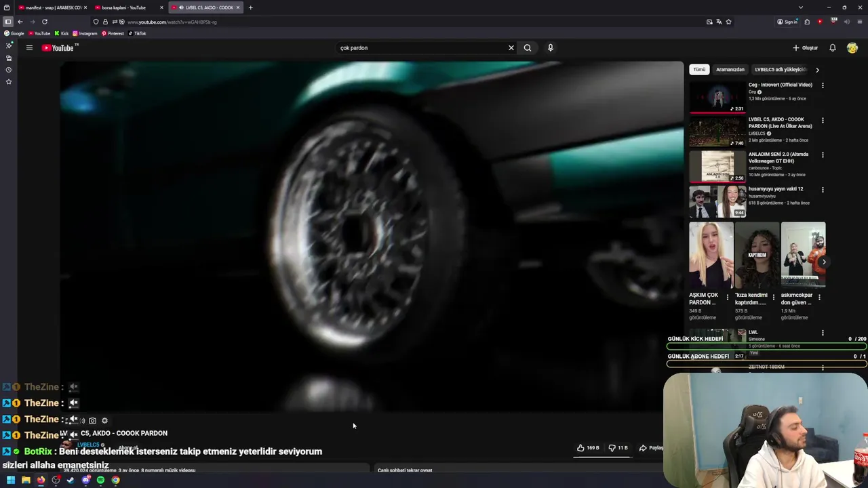Screen dimensions: 868x488
Task: Open YouTube notifications bell
Action: (x=832, y=47)
